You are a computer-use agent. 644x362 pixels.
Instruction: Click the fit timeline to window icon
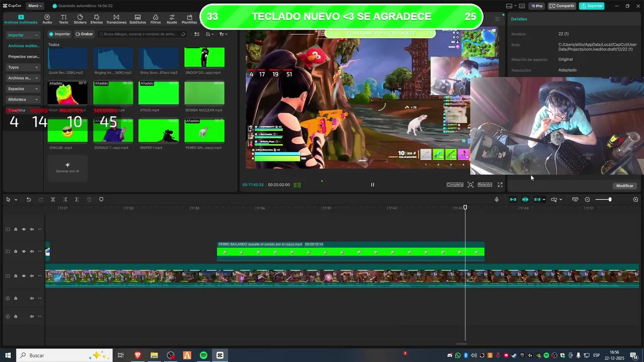pos(575,200)
